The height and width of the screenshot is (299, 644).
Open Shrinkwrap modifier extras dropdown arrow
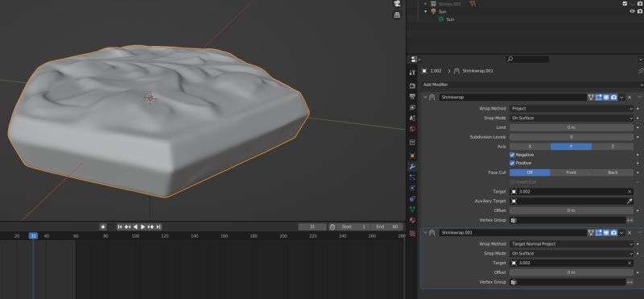621,98
